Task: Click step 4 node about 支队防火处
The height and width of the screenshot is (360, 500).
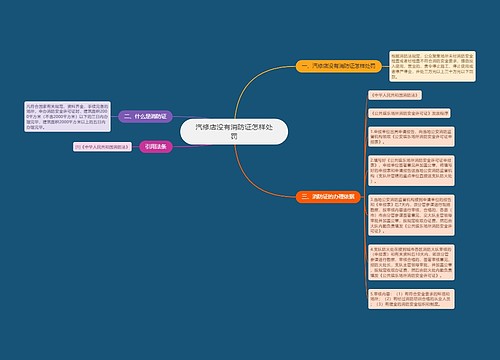Action: coord(411,262)
